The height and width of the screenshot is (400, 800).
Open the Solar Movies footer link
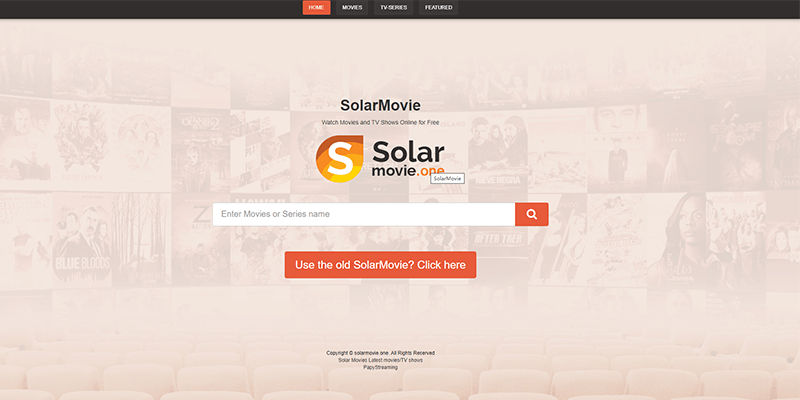pyautogui.click(x=353, y=360)
